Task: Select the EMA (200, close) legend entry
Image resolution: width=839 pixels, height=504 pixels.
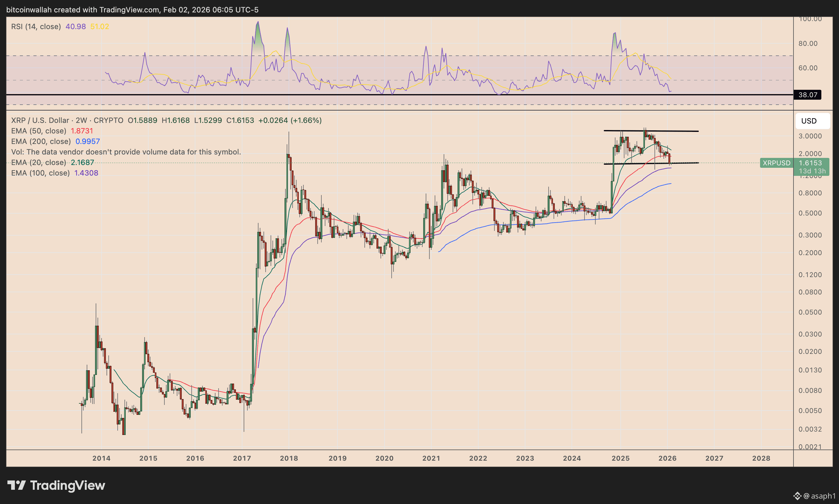Action: pos(56,141)
